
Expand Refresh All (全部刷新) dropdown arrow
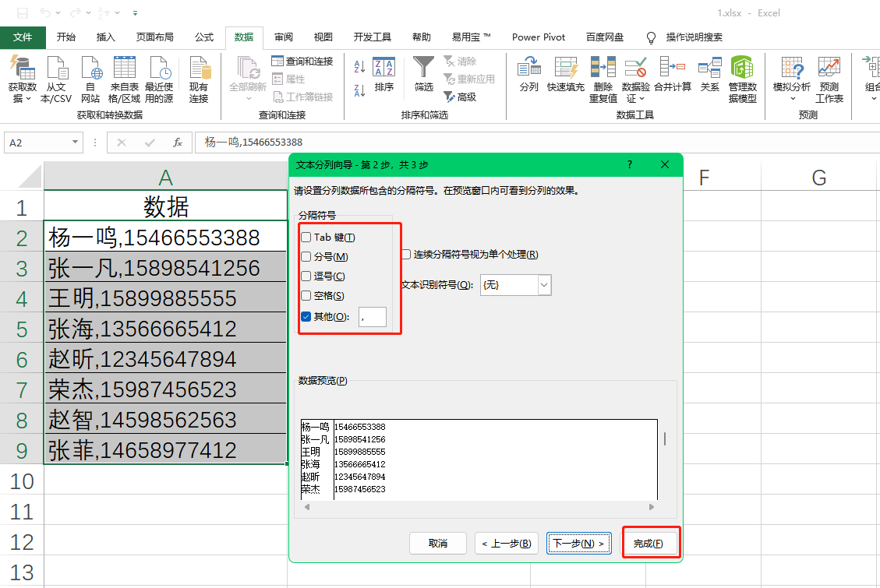(249, 99)
